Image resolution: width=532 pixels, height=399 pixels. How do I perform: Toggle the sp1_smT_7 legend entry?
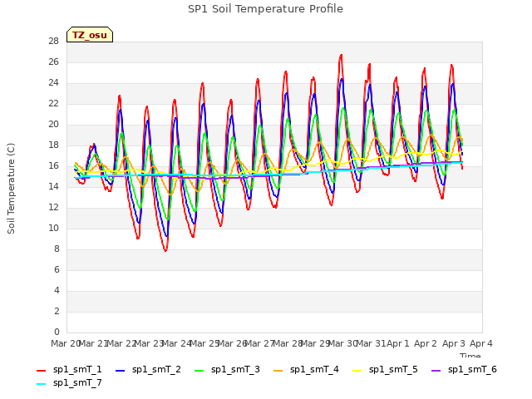69,382
